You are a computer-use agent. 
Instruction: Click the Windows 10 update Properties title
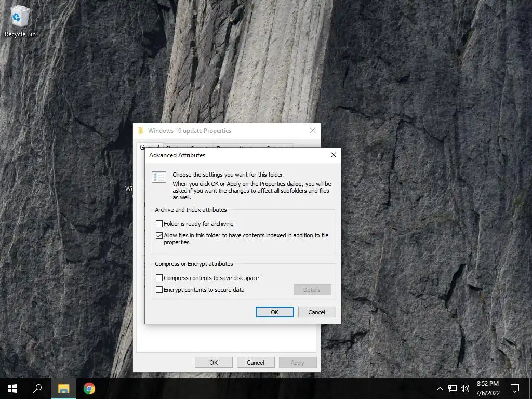[189, 131]
